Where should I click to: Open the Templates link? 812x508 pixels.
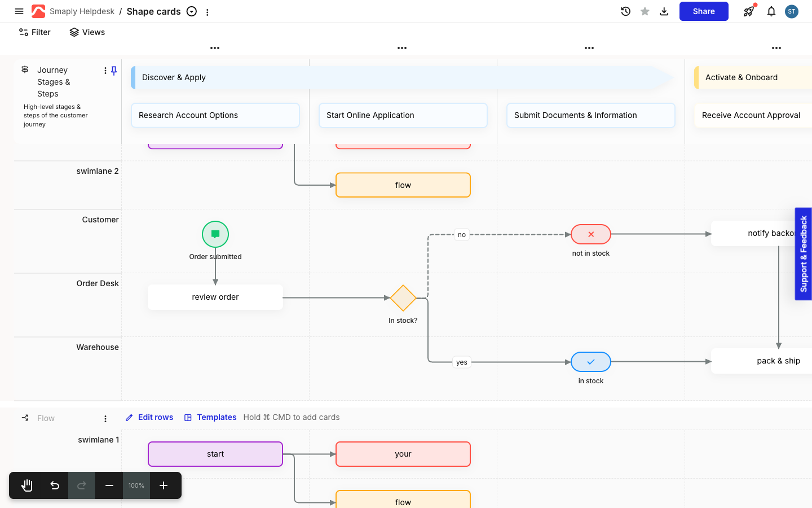click(210, 417)
